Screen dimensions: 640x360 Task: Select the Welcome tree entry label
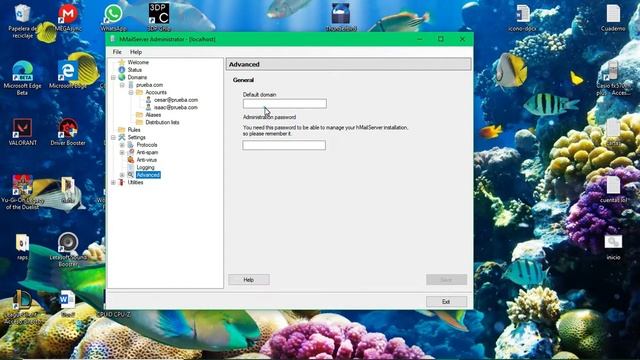pos(138,62)
